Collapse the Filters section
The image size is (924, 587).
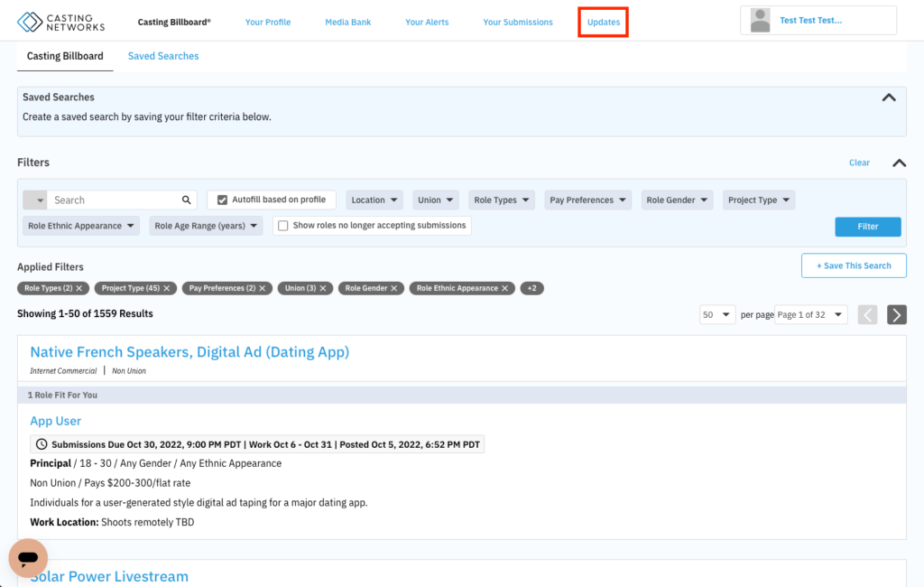pos(900,163)
